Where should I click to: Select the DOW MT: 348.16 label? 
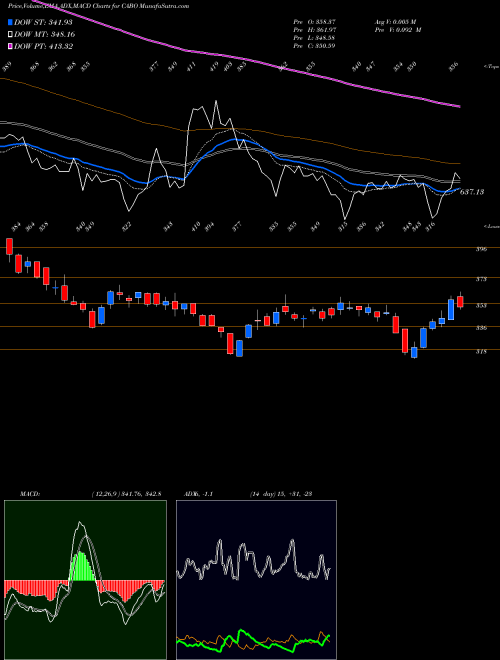click(x=45, y=34)
